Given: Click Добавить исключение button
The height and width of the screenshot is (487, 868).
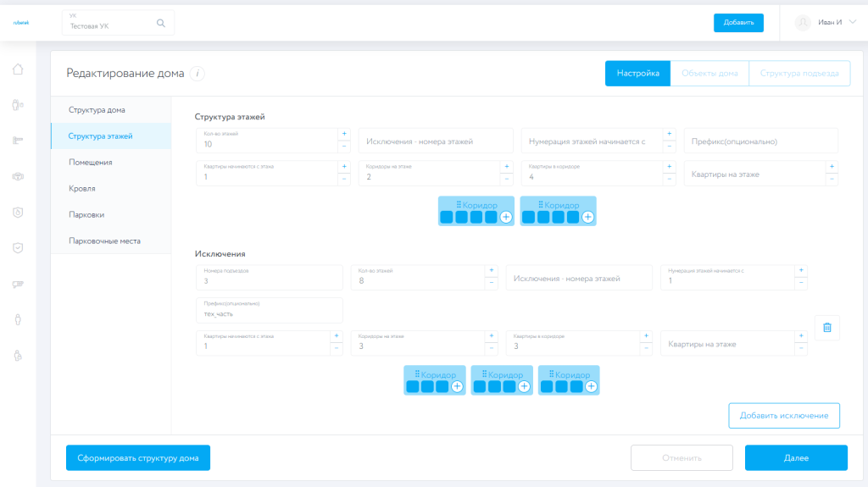Looking at the screenshot, I should click(x=784, y=416).
